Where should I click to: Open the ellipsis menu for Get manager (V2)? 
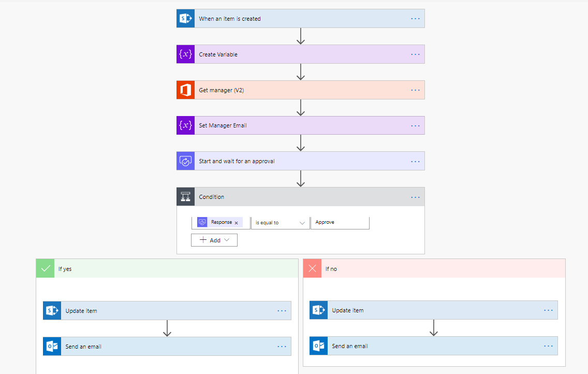(415, 90)
